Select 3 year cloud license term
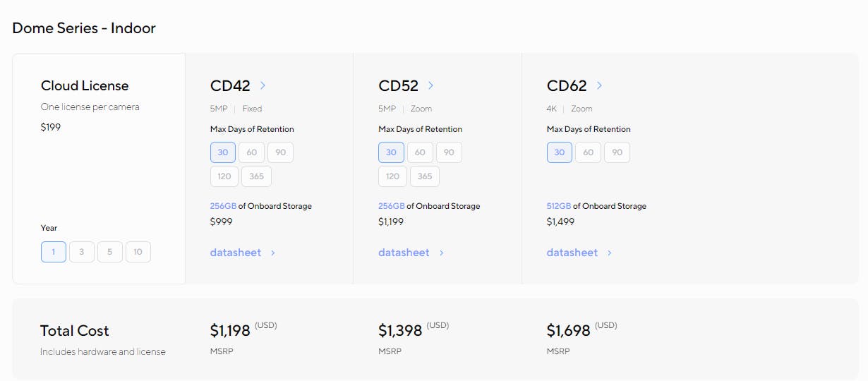Viewport: 868px width, 381px height. pos(82,252)
